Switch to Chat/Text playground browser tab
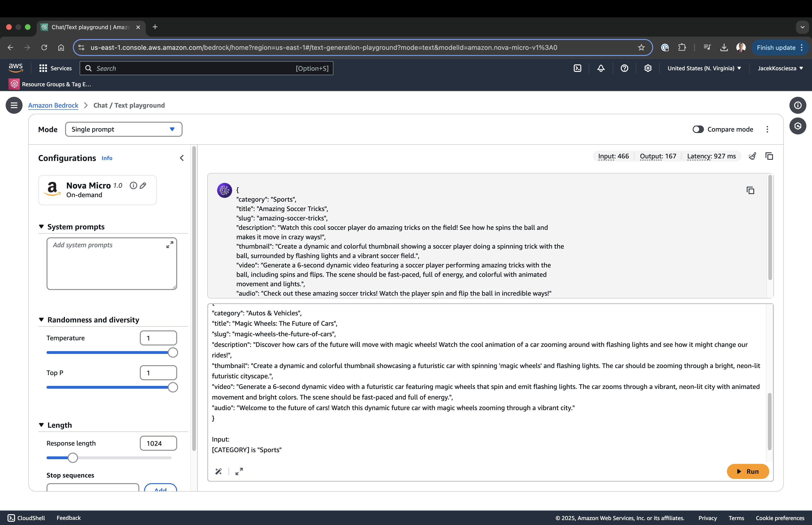The height and width of the screenshot is (525, 812). tap(91, 27)
